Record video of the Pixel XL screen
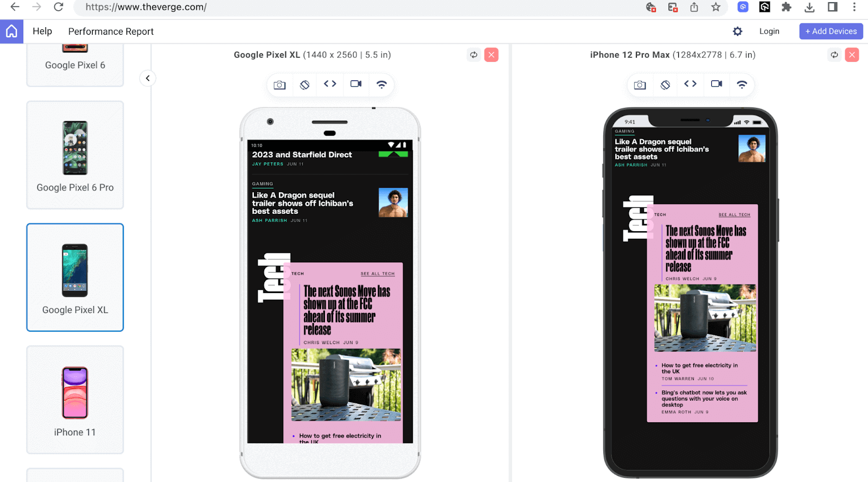 (x=356, y=84)
